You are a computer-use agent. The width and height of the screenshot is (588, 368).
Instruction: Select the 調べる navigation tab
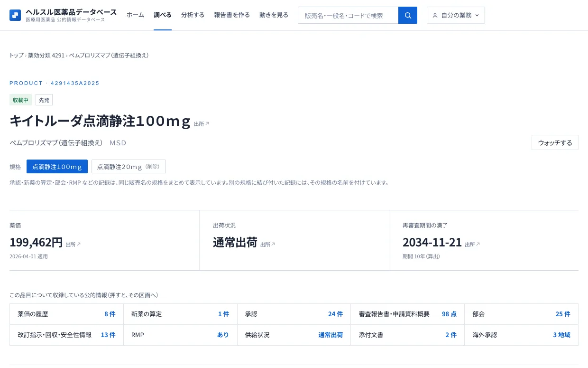[163, 15]
